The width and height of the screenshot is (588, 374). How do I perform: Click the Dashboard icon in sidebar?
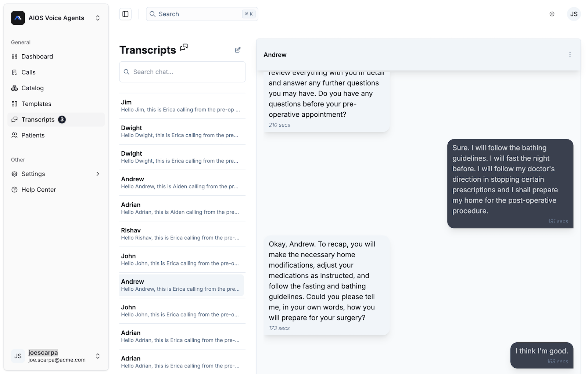[15, 57]
